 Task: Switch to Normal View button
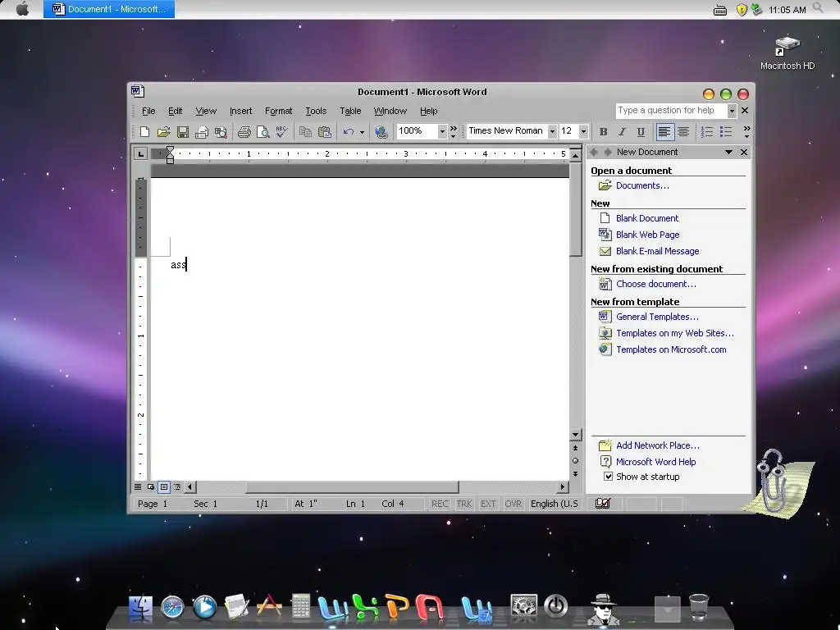pyautogui.click(x=138, y=487)
